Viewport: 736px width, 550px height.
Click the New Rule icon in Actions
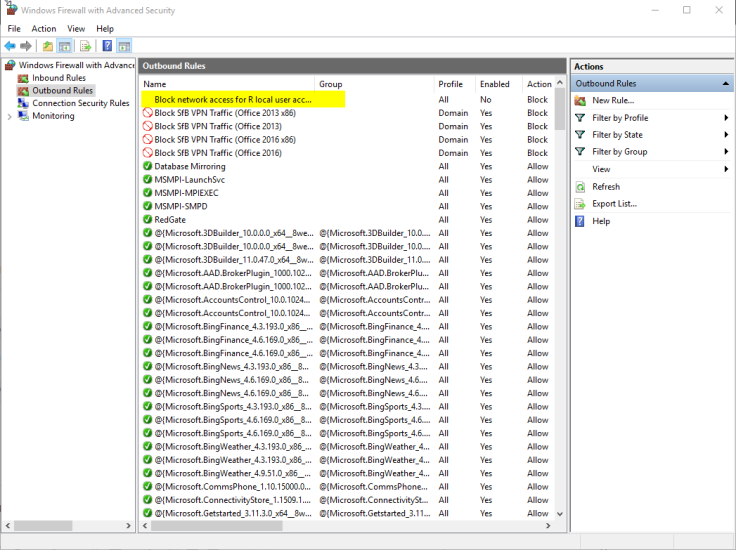pyautogui.click(x=580, y=100)
